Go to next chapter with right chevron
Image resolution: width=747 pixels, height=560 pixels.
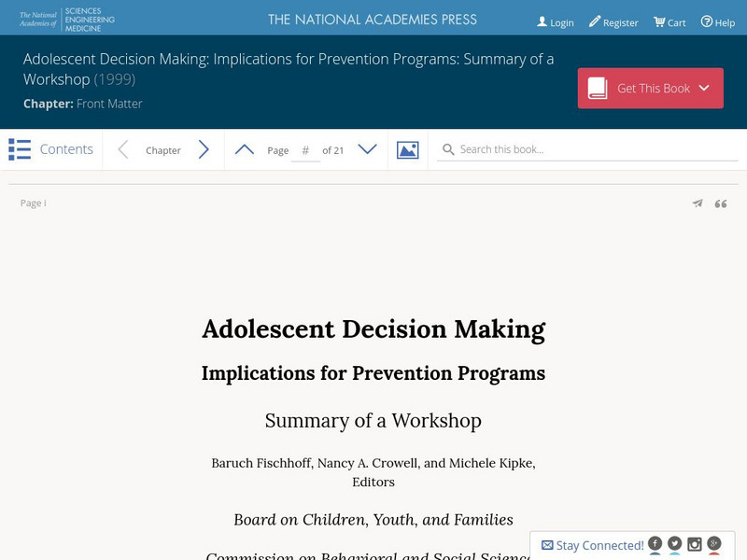click(x=204, y=148)
